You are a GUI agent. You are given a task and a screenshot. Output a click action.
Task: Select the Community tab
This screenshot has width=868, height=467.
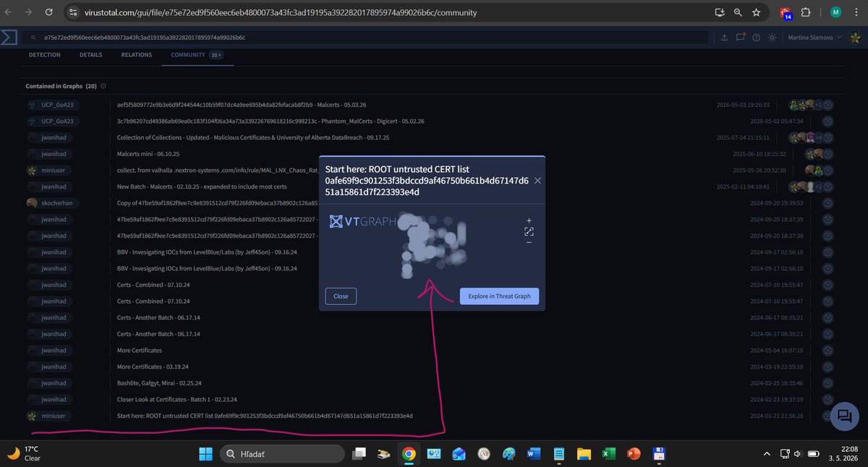coord(197,55)
